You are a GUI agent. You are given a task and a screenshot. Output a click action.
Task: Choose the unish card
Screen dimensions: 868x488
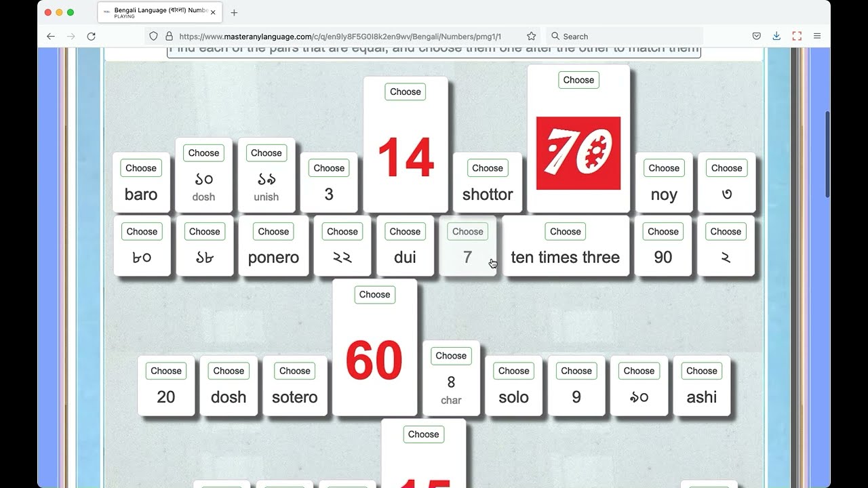pyautogui.click(x=266, y=152)
